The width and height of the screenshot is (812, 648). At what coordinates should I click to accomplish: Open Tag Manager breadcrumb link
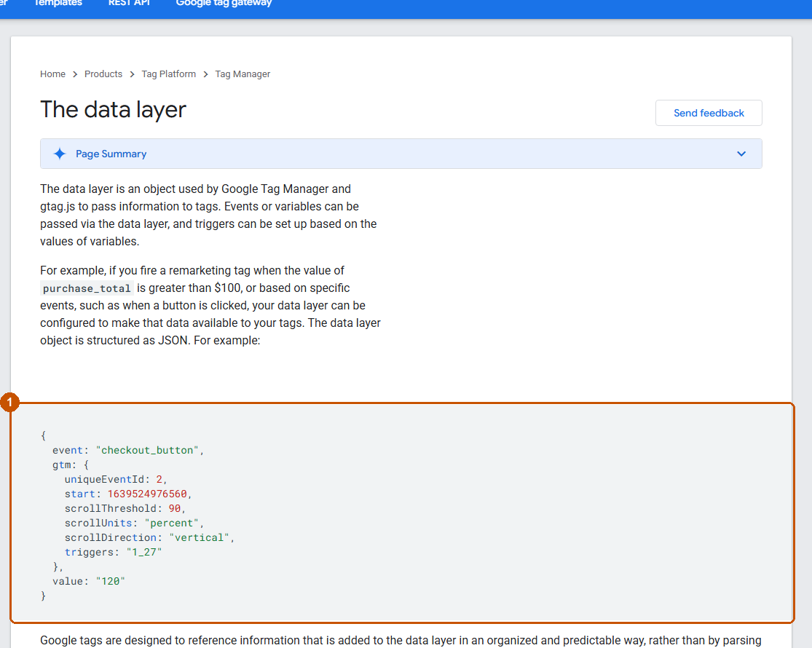click(243, 74)
